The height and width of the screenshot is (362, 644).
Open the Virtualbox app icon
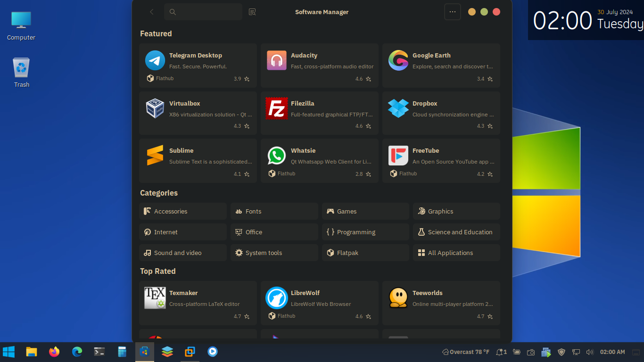(x=155, y=108)
